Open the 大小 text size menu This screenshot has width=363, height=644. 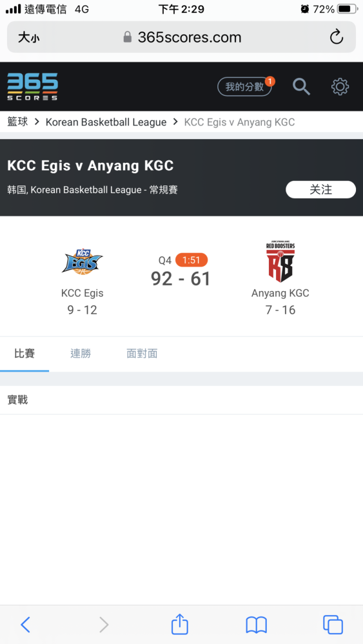[29, 38]
